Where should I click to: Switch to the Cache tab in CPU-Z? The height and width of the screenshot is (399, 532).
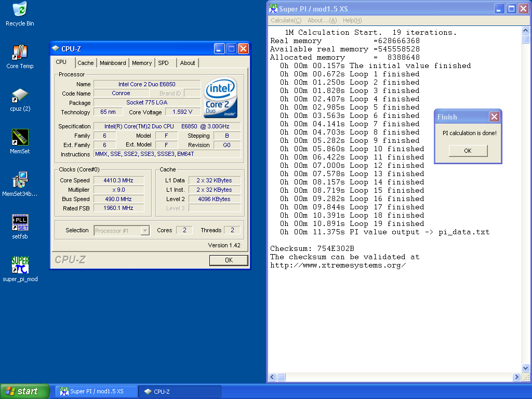tap(86, 63)
